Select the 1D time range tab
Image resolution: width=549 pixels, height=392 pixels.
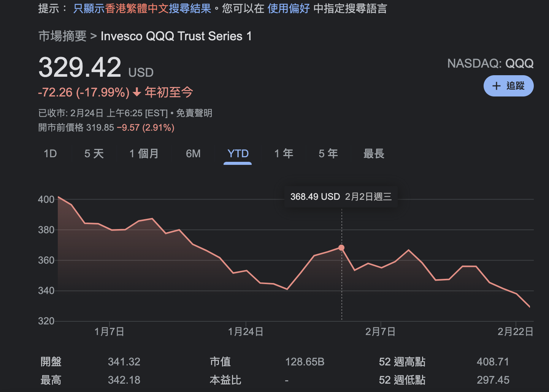(50, 154)
